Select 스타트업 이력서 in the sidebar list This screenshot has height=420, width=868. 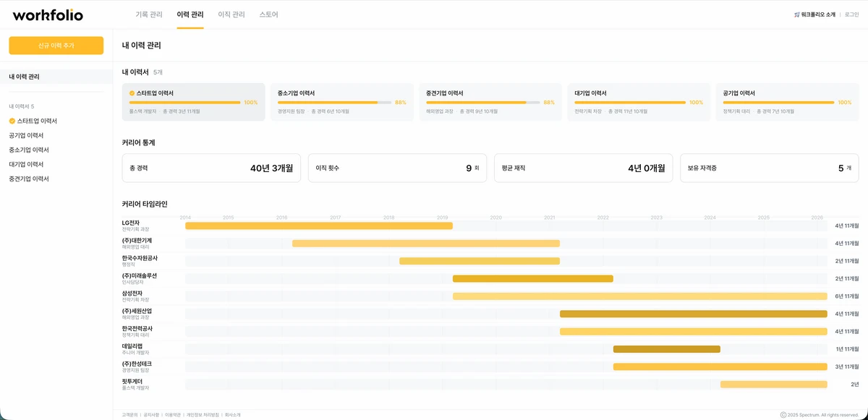(x=37, y=121)
